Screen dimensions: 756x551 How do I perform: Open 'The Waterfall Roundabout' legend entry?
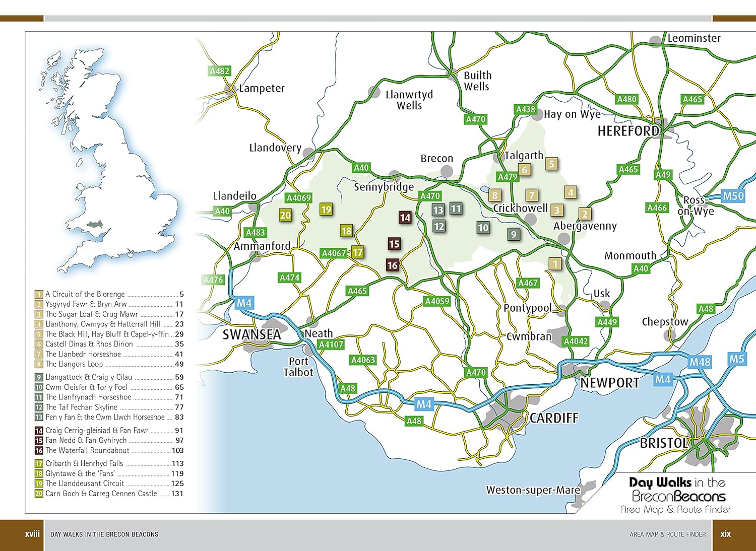tap(87, 450)
